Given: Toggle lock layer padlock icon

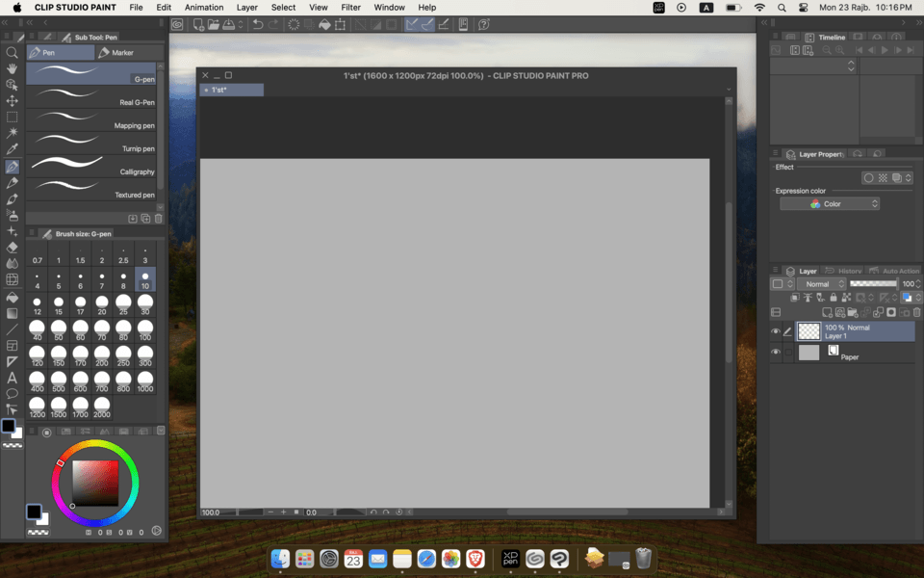Looking at the screenshot, I should [834, 298].
